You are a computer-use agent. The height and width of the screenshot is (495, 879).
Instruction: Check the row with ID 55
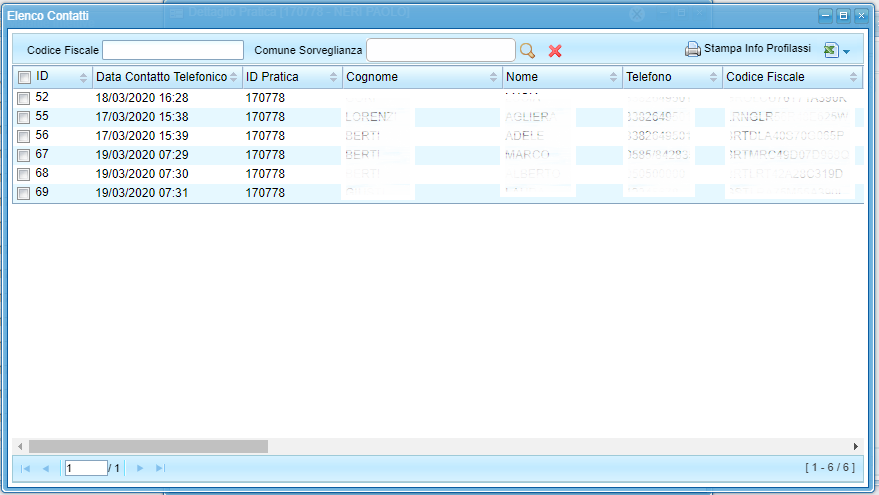pos(24,118)
